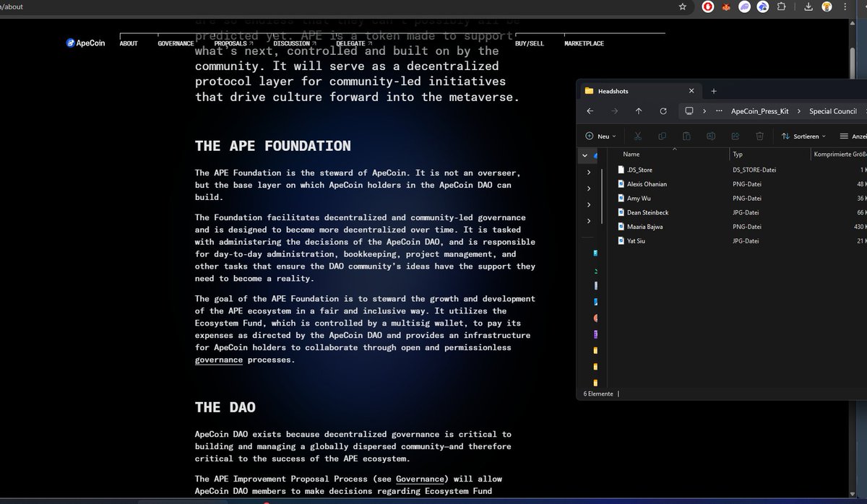The height and width of the screenshot is (504, 867).
Task: Open the blue rabbit lock extension icon
Action: [762, 6]
